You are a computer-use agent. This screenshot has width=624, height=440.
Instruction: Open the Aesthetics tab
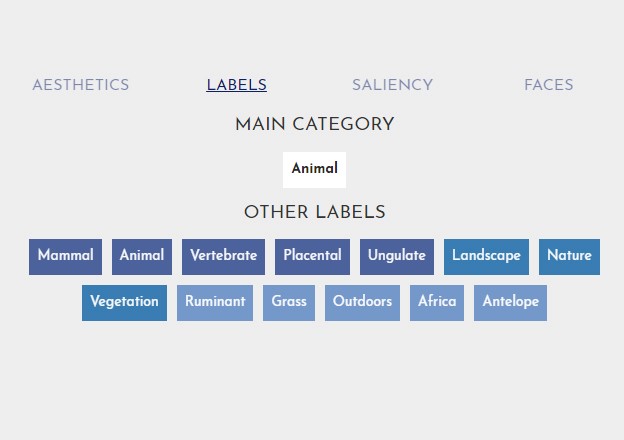[80, 85]
